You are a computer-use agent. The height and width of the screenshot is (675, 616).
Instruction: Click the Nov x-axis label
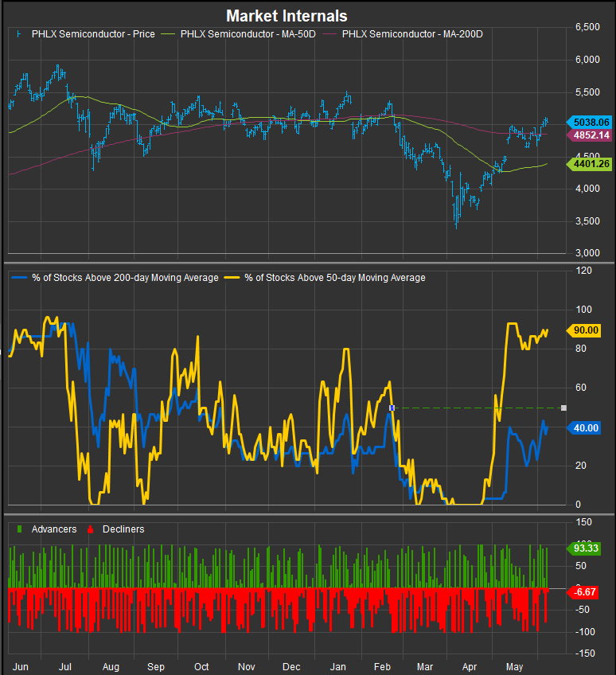pyautogui.click(x=246, y=667)
